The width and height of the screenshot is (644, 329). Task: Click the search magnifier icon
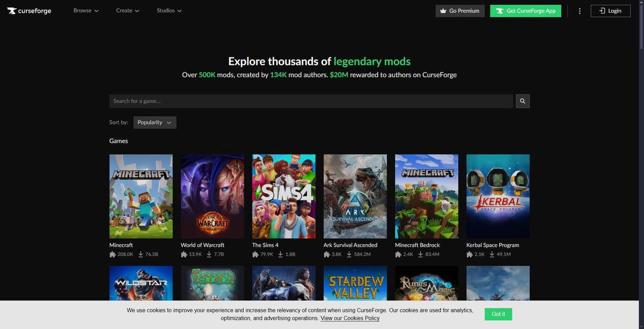[x=522, y=101]
